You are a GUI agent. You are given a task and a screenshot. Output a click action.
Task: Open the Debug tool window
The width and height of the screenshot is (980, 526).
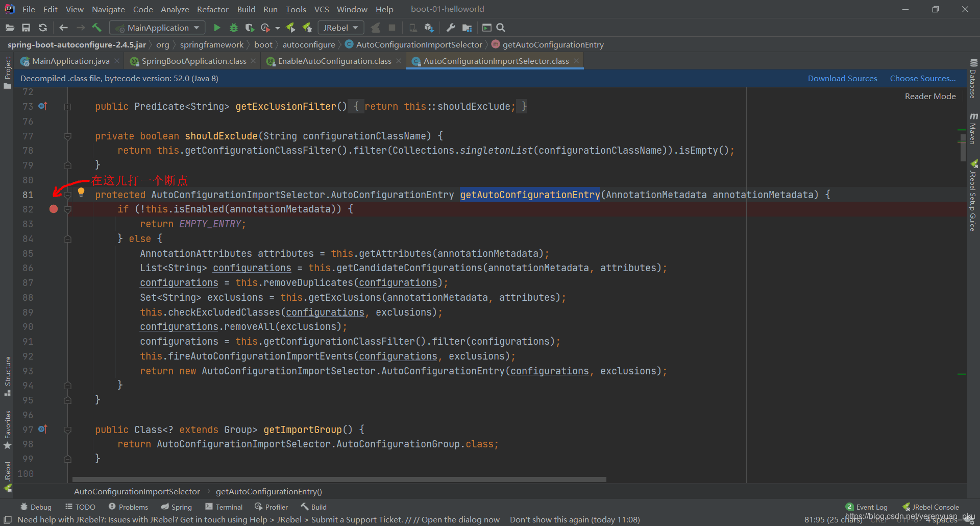click(36, 507)
